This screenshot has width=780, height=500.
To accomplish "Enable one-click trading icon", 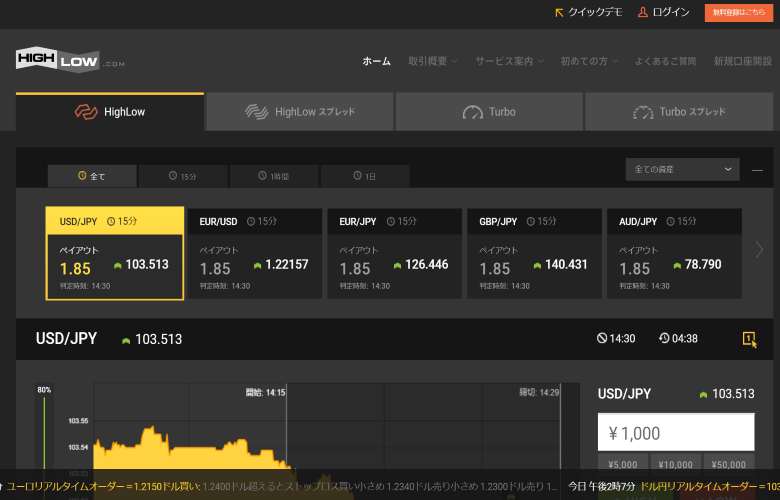I will point(750,339).
